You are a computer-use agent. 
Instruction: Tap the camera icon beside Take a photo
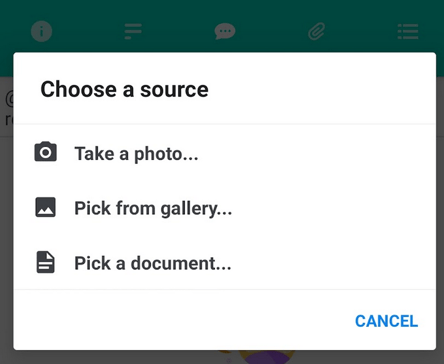coord(46,152)
